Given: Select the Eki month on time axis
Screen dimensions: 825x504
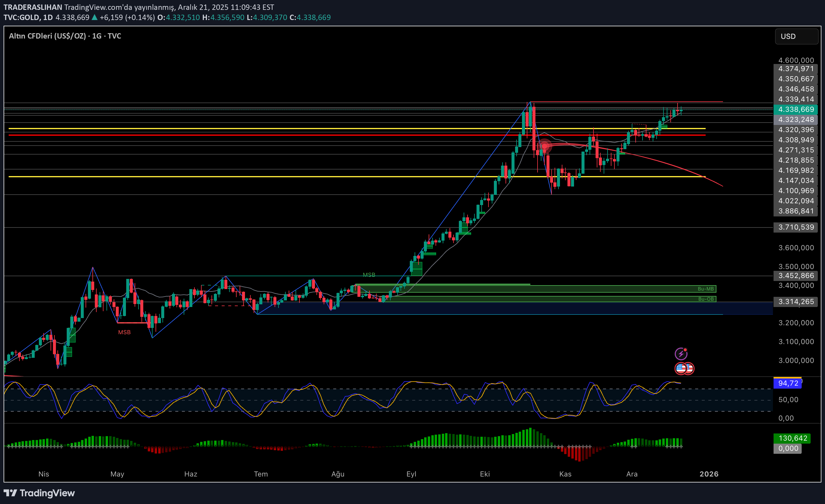Looking at the screenshot, I should tap(485, 474).
